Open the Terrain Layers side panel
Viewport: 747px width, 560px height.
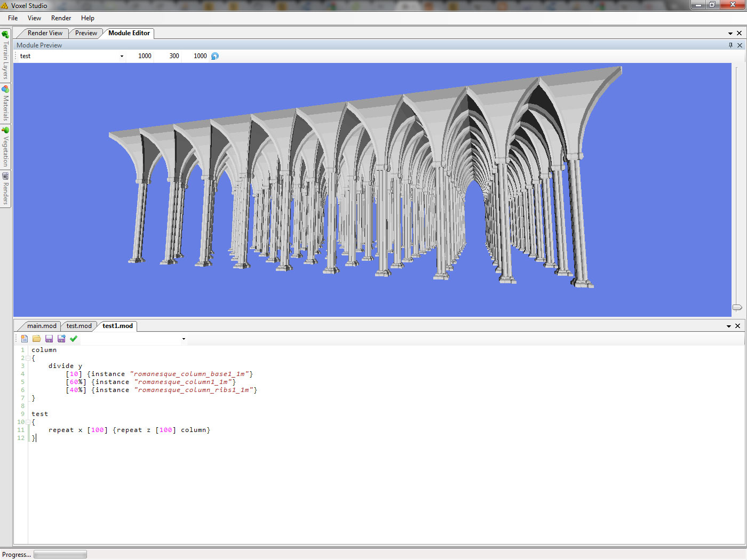pyautogui.click(x=5, y=55)
